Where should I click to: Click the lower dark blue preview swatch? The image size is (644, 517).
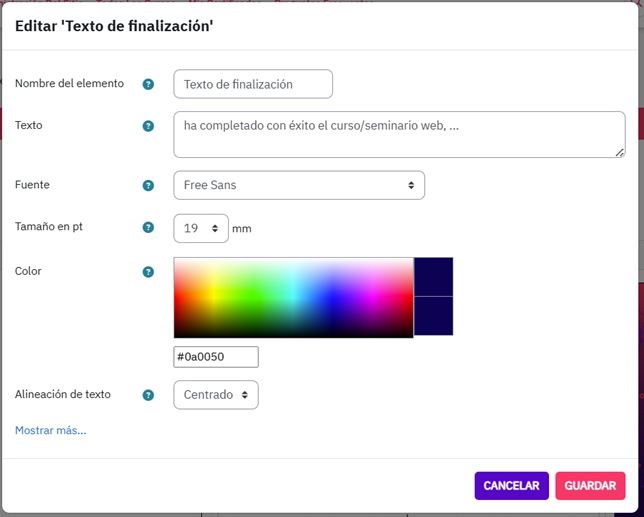433,316
